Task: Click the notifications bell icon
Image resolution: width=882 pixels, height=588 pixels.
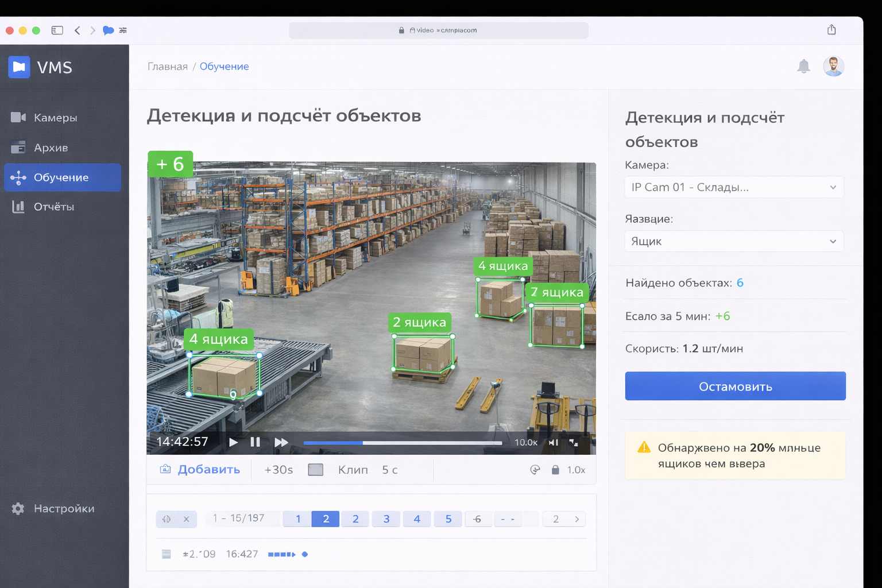Action: [803, 67]
